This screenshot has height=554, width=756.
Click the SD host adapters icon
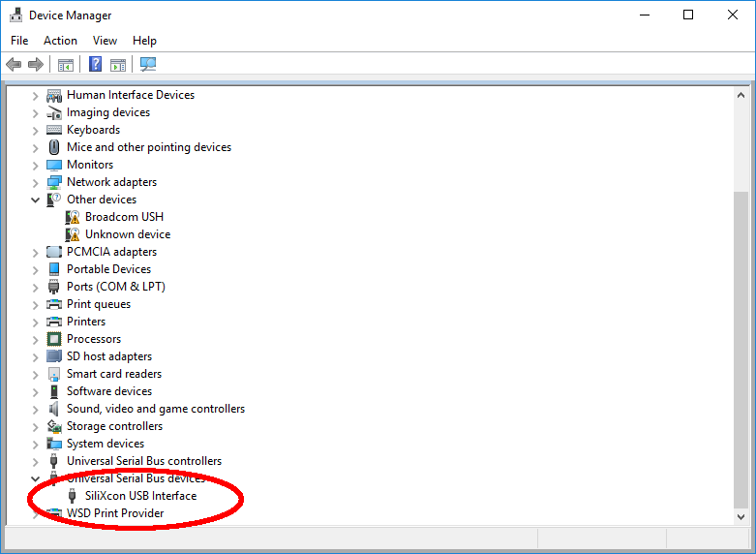coord(54,356)
